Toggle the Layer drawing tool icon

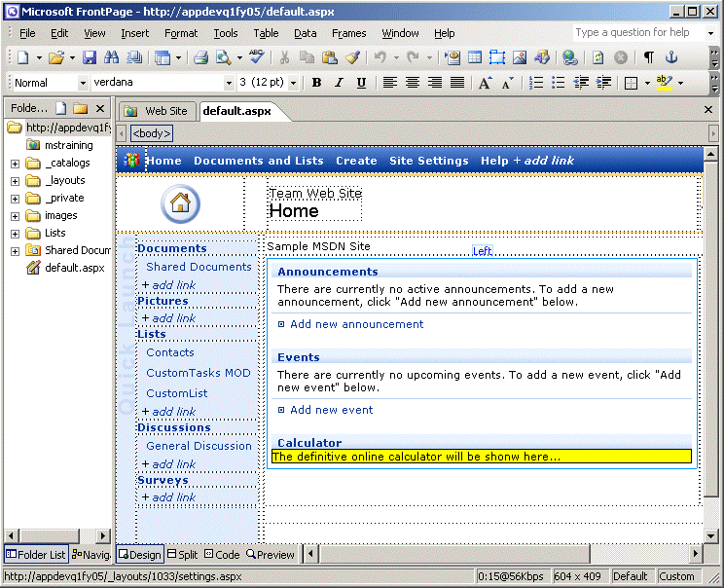pyautogui.click(x=497, y=57)
